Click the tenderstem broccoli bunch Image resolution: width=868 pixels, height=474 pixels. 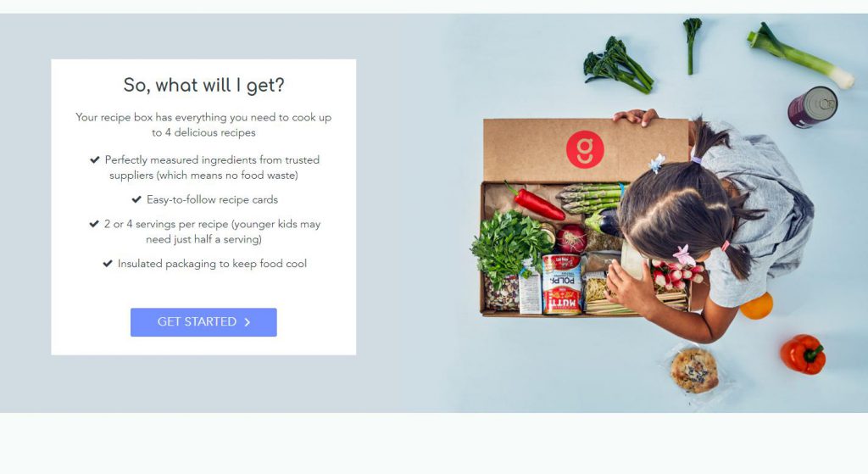click(618, 64)
